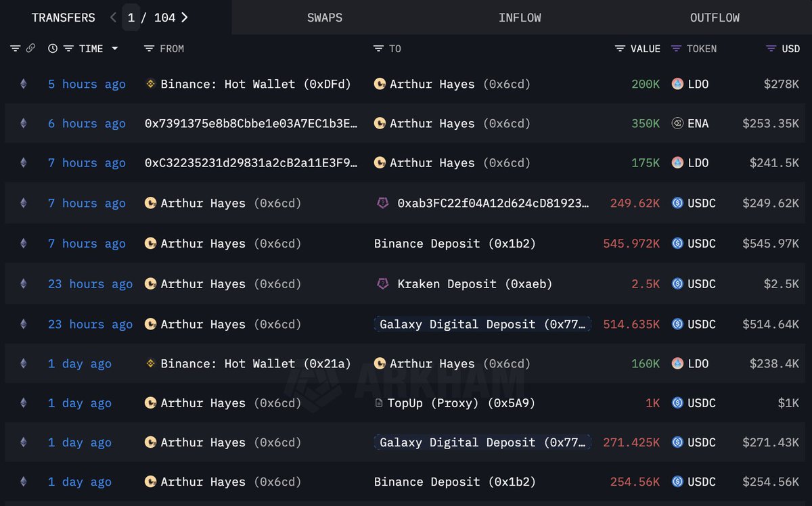This screenshot has width=812, height=506.
Task: Switch to the INFLOW tab
Action: click(x=520, y=18)
